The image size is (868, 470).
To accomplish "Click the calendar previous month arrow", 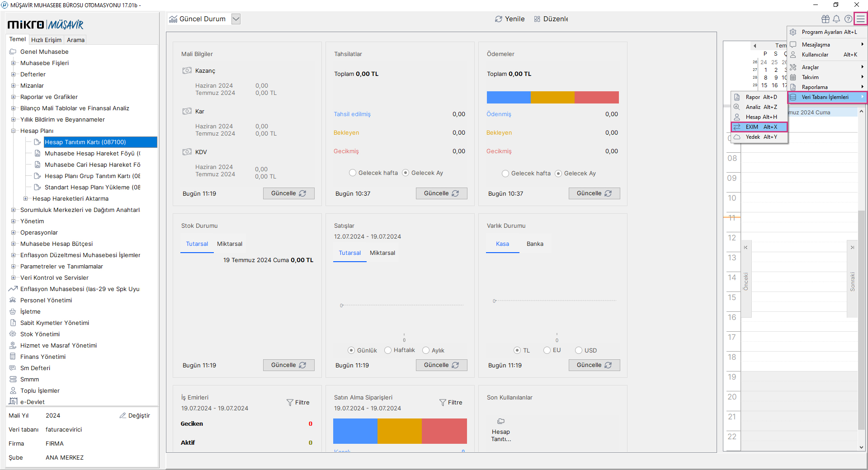I will point(755,46).
